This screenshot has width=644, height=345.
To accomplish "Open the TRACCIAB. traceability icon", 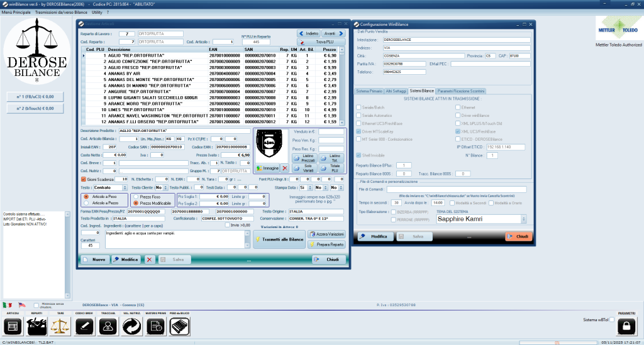I will (x=108, y=326).
